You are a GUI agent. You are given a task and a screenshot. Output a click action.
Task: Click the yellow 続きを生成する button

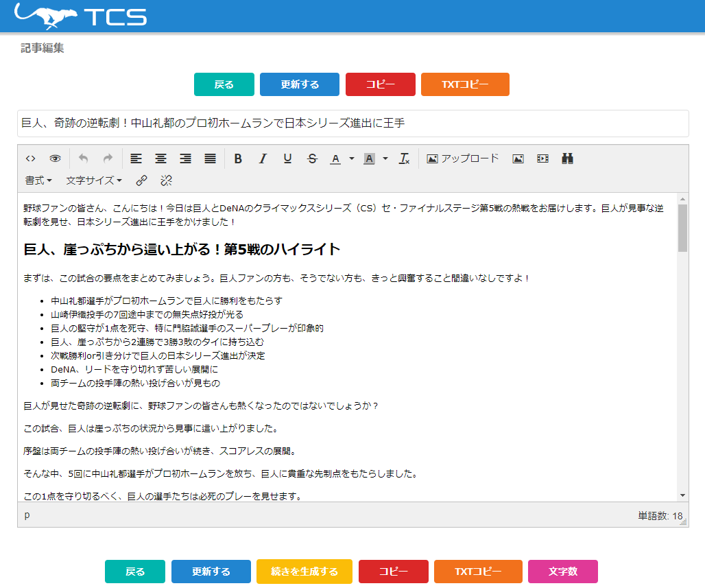tap(304, 572)
